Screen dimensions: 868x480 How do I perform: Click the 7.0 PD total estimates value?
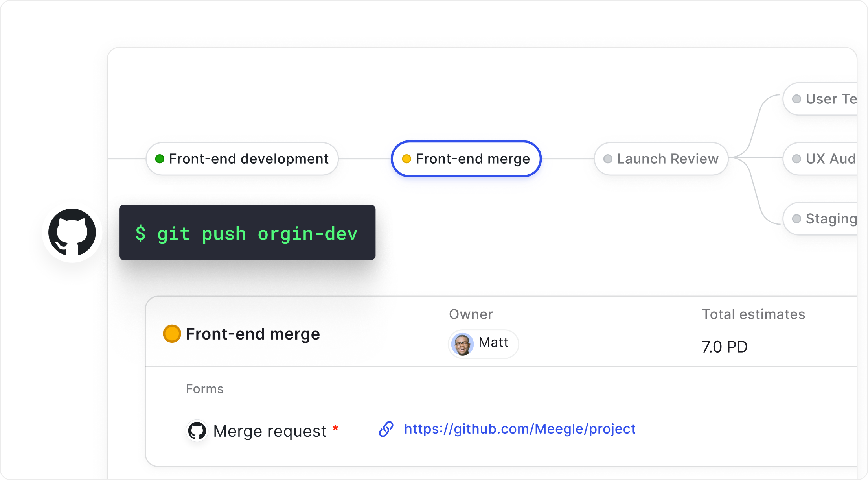coord(725,347)
